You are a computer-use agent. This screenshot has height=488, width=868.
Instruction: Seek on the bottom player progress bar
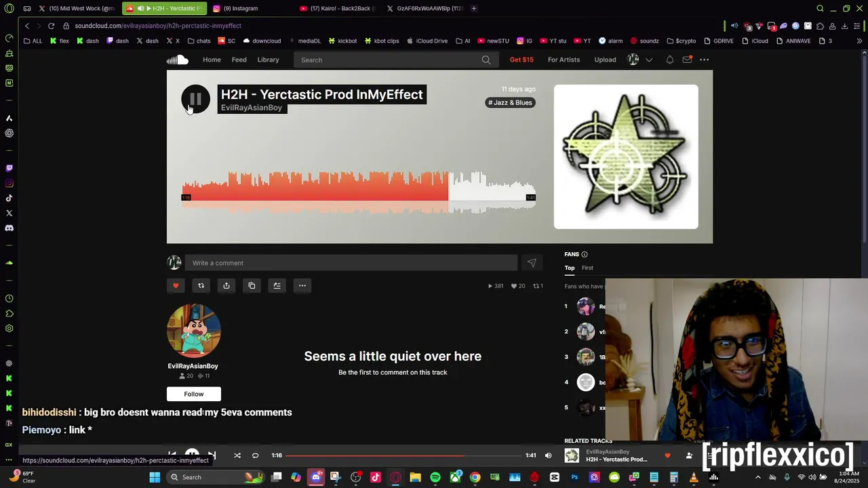(x=404, y=455)
